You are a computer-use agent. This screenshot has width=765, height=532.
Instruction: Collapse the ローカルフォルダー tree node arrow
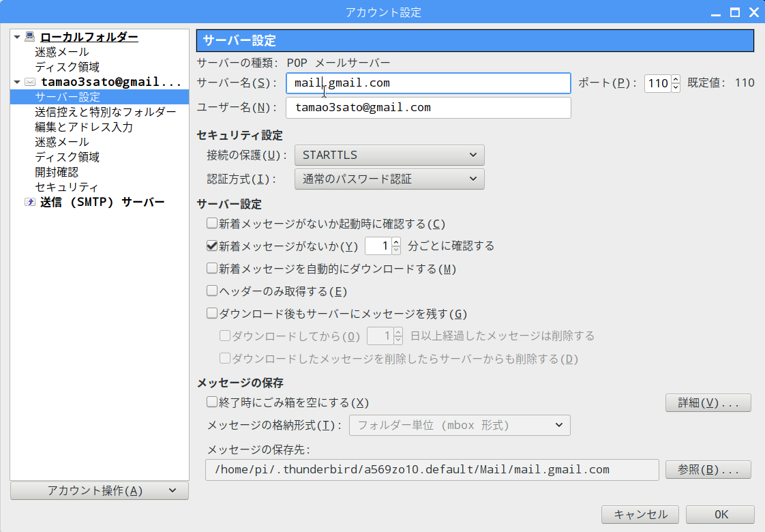[x=17, y=37]
